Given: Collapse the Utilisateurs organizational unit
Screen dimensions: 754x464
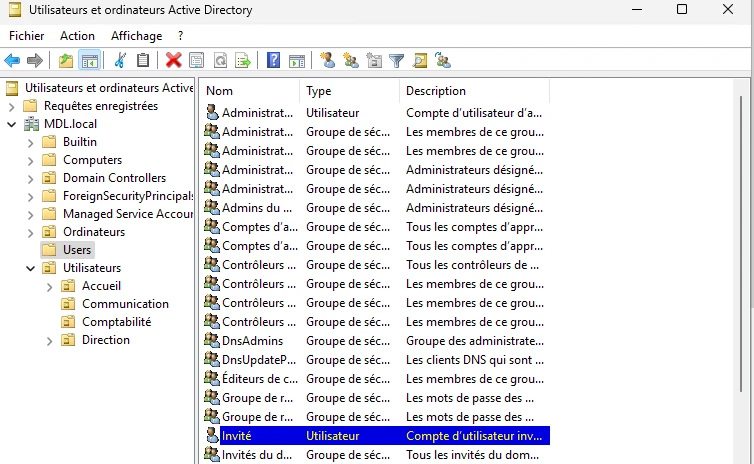Looking at the screenshot, I should [x=30, y=268].
